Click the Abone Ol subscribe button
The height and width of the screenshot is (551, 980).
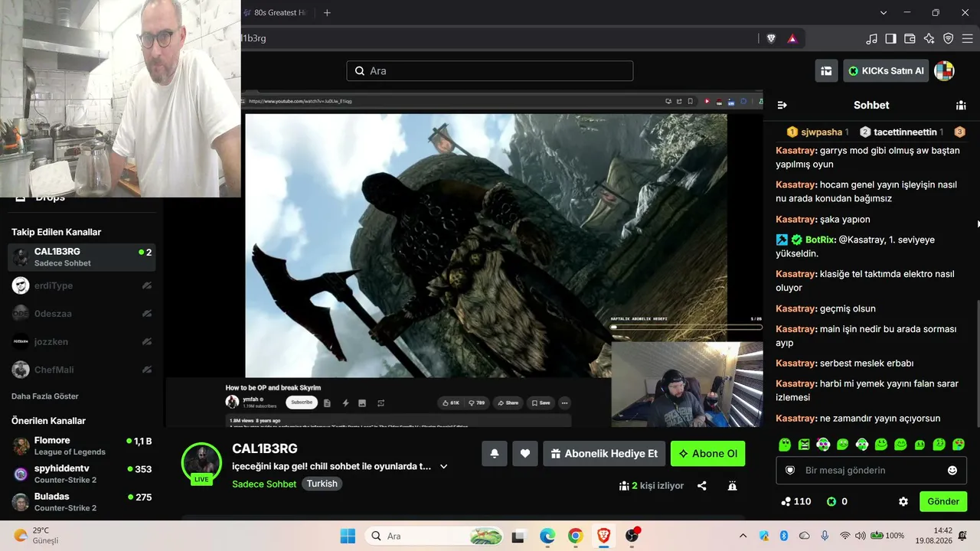tap(707, 453)
